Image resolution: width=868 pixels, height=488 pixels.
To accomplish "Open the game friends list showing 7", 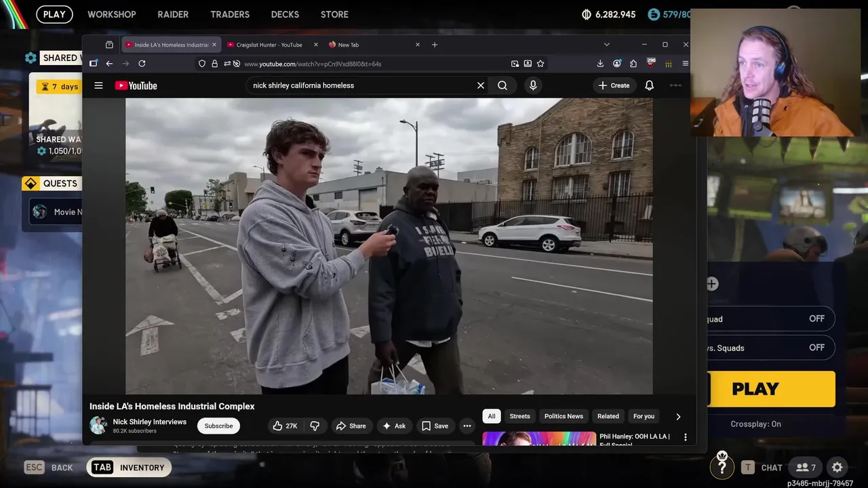I will 806,467.
